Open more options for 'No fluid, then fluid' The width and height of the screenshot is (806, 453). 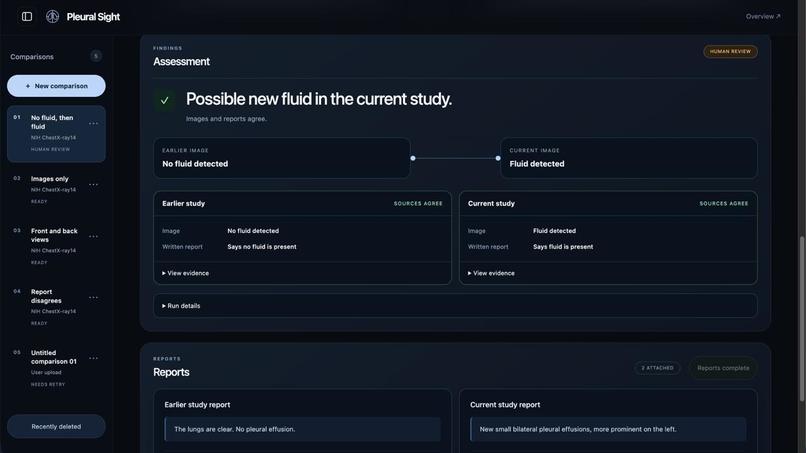click(x=94, y=123)
